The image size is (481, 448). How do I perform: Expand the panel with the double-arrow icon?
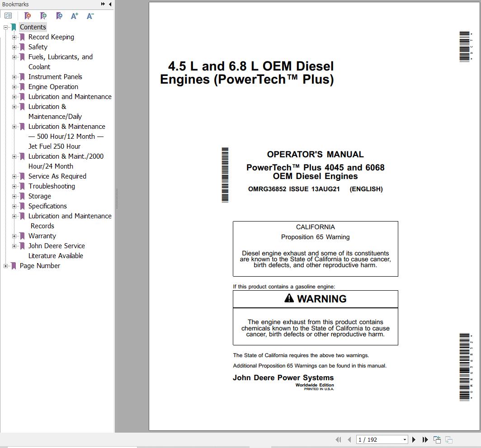(103, 4)
